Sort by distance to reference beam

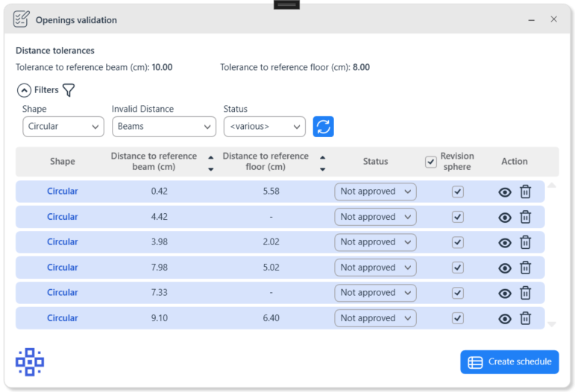click(210, 162)
